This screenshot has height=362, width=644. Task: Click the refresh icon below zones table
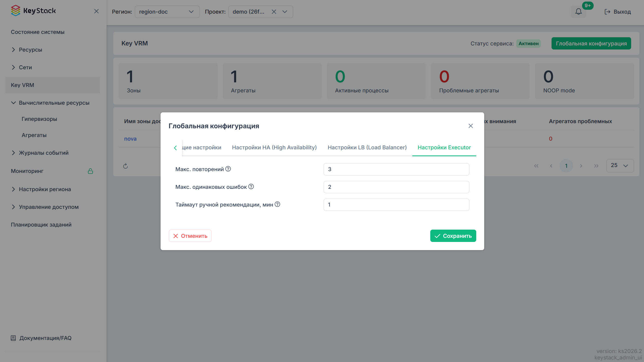(125, 166)
